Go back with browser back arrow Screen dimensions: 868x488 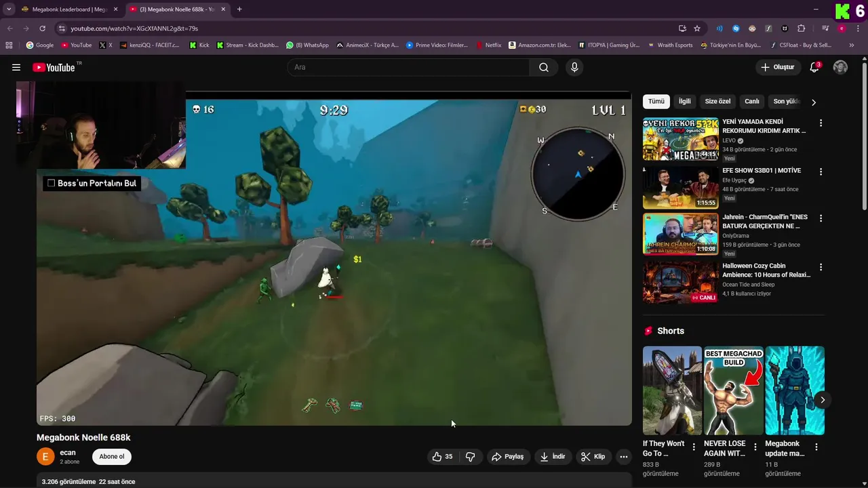(9, 28)
